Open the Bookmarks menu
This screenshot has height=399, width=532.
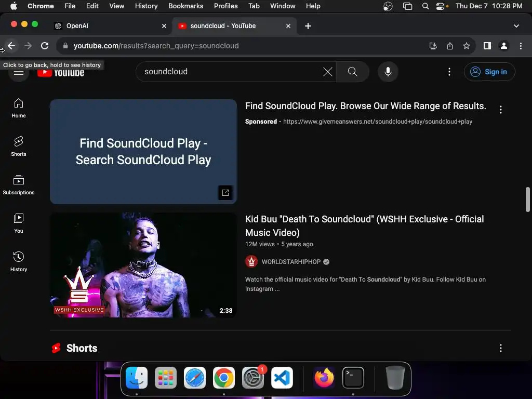coord(185,6)
